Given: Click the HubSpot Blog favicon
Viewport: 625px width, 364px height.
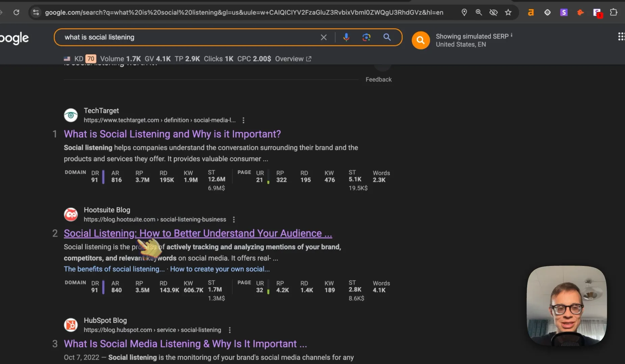Looking at the screenshot, I should click(x=71, y=325).
